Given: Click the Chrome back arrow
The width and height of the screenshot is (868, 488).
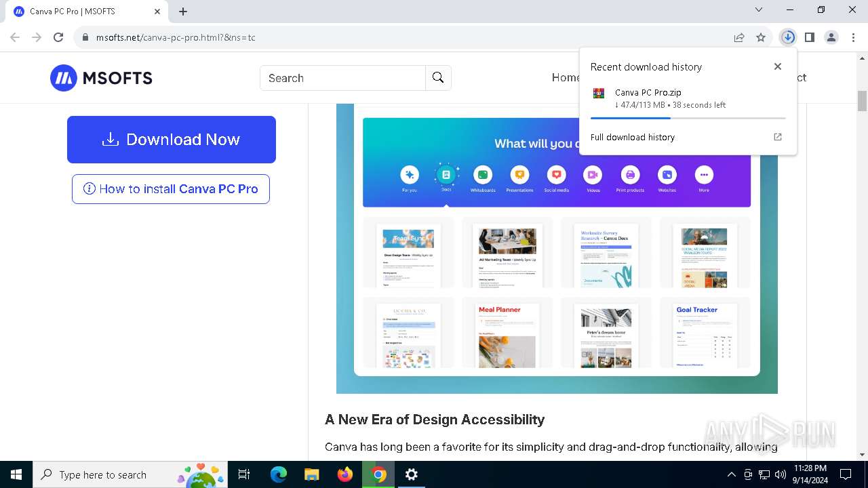Looking at the screenshot, I should click(15, 37).
